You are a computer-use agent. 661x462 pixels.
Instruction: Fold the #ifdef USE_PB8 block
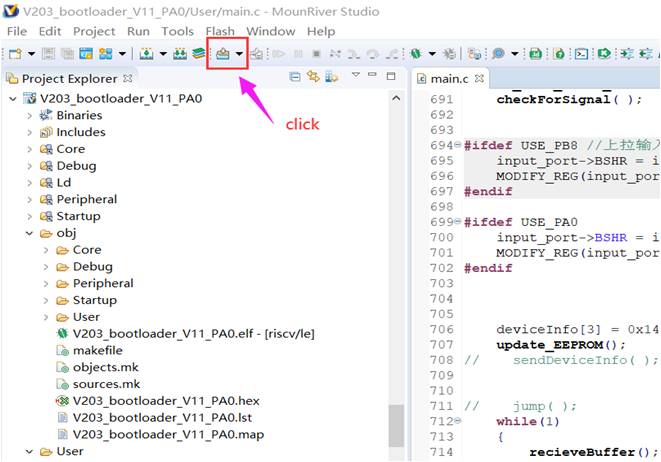457,145
